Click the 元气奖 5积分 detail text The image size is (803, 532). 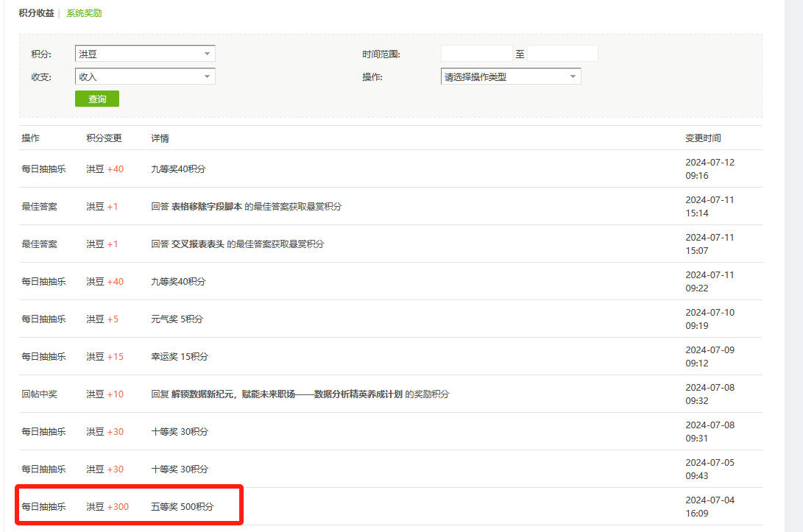tap(177, 319)
